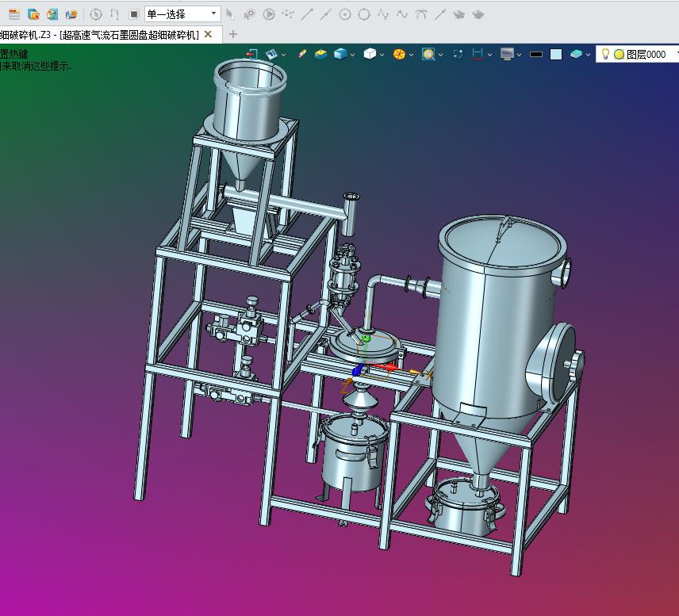Screen dimensions: 679x616
Task: Click the dimension measure icon
Action: coord(478,54)
